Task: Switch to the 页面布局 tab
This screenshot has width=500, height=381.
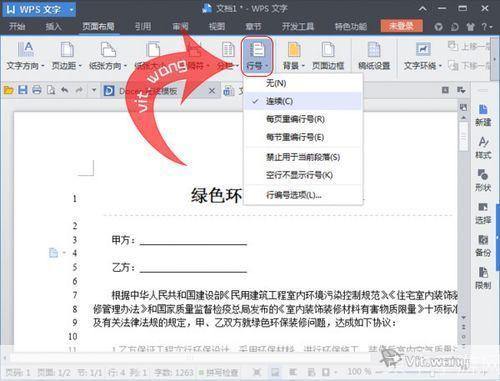Action: pyautogui.click(x=98, y=27)
